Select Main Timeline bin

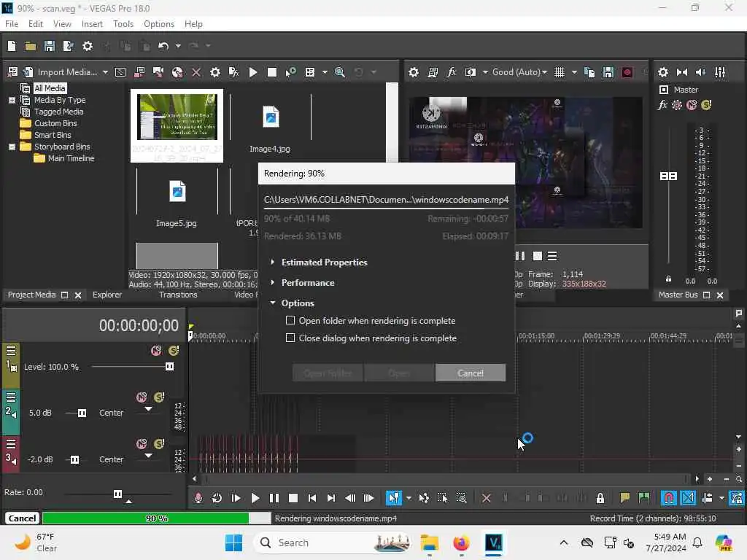pos(71,158)
